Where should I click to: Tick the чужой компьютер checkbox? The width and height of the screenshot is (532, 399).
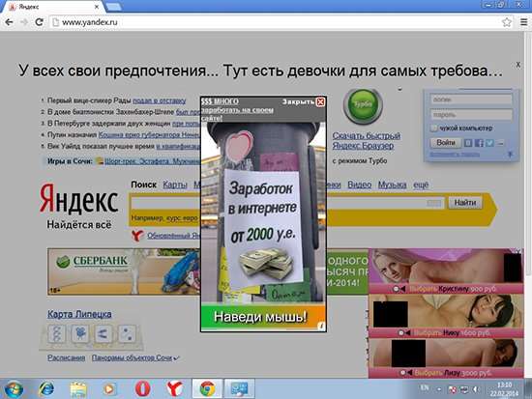pyautogui.click(x=433, y=128)
